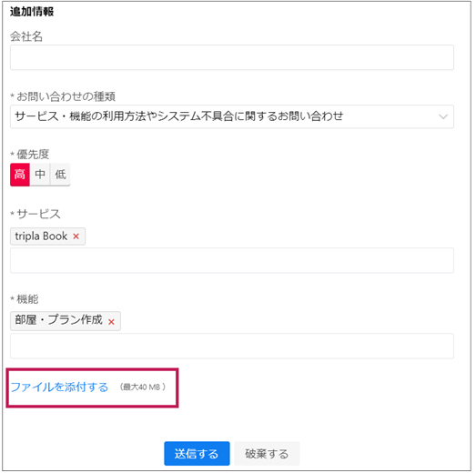476x473 pixels.
Task: Set priority to 低 (low)
Action: (x=60, y=175)
